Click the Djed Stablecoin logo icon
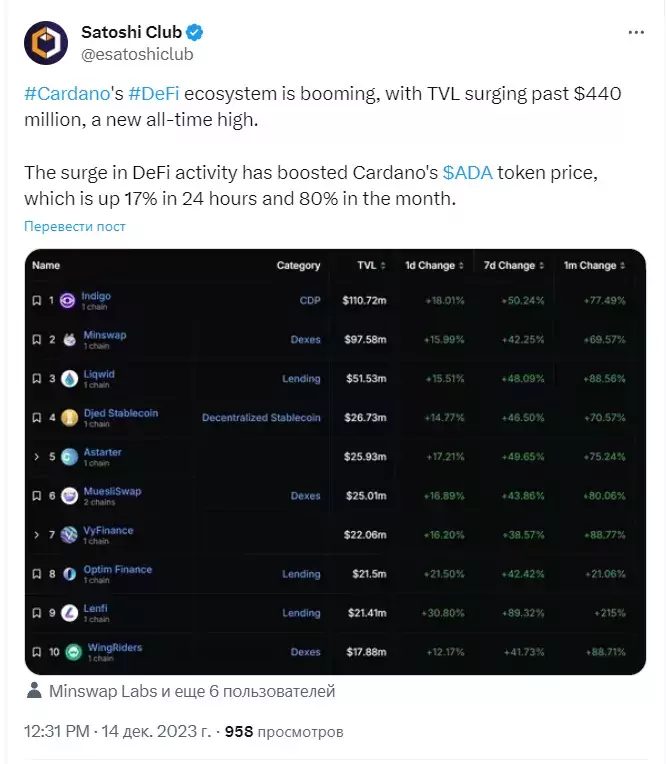The width and height of the screenshot is (666, 764). (x=69, y=418)
